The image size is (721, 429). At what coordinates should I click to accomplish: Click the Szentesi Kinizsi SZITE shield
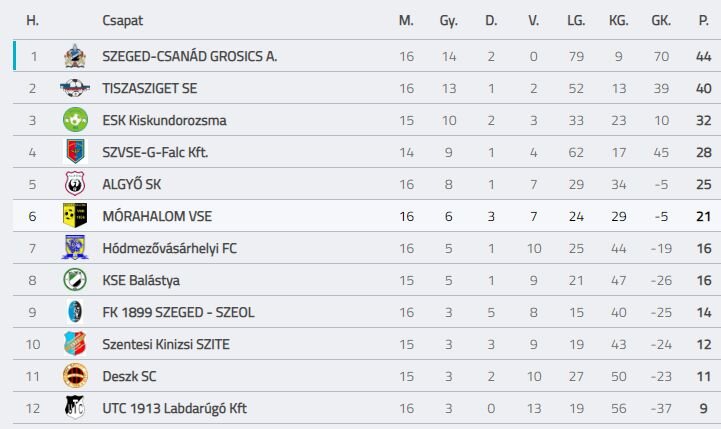[75, 343]
